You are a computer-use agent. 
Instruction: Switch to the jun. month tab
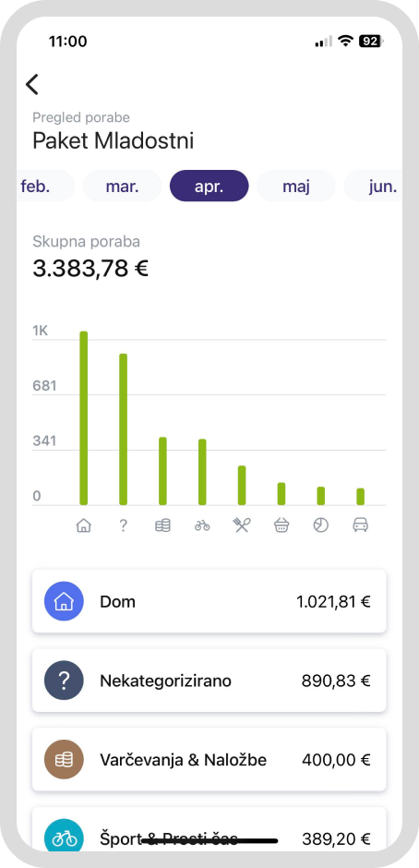point(374,186)
